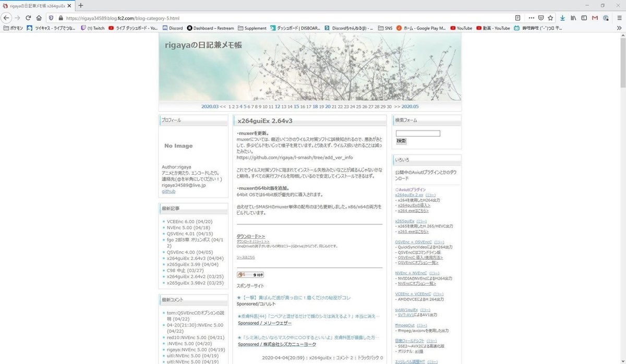The image size is (626, 364).
Task: Show site security padlock details
Action: [60, 18]
